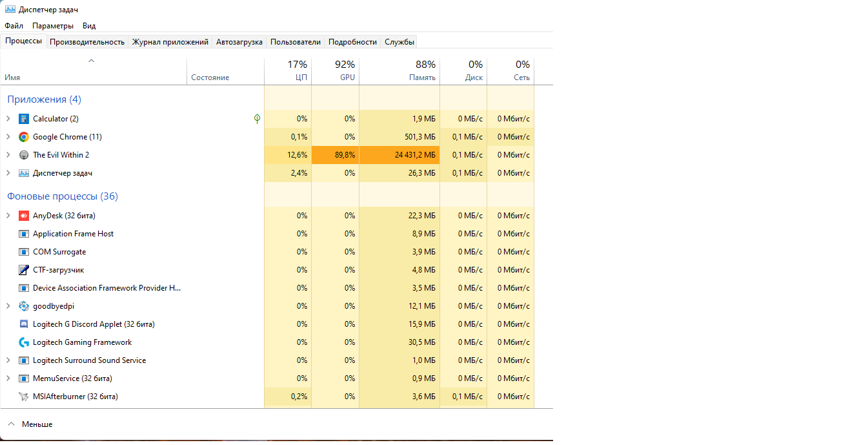The height and width of the screenshot is (445, 868).
Task: Switch to the Пользователи tab
Action: coord(296,42)
